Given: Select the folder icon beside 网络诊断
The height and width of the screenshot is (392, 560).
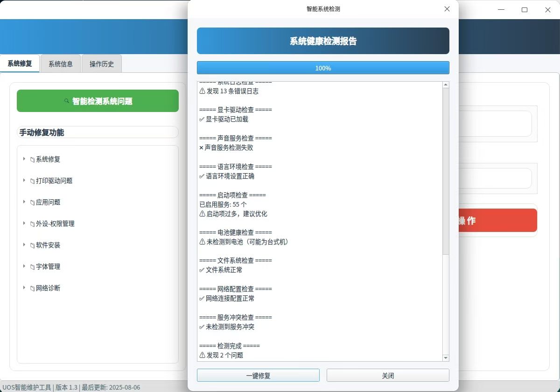Looking at the screenshot, I should [x=32, y=288].
